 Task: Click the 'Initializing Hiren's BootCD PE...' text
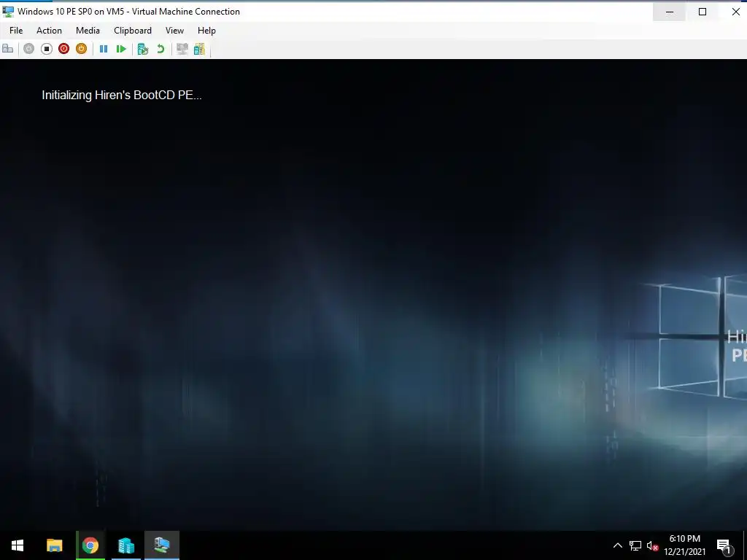pyautogui.click(x=122, y=96)
